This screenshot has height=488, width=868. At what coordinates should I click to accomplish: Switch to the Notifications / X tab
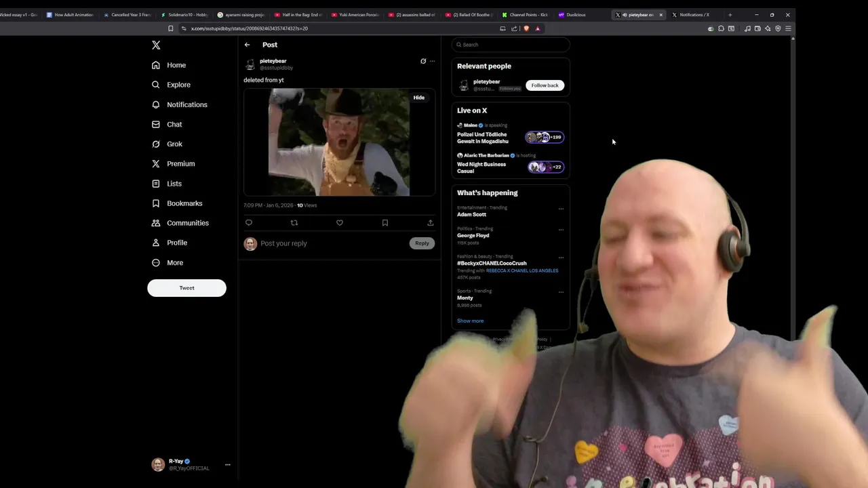point(695,14)
